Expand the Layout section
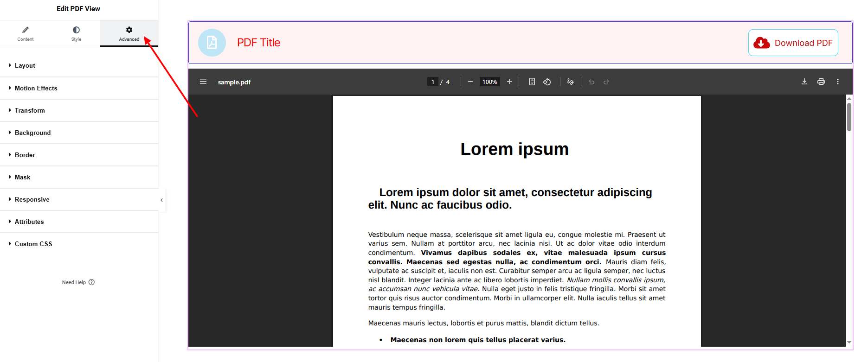This screenshot has height=362, width=868. point(25,65)
